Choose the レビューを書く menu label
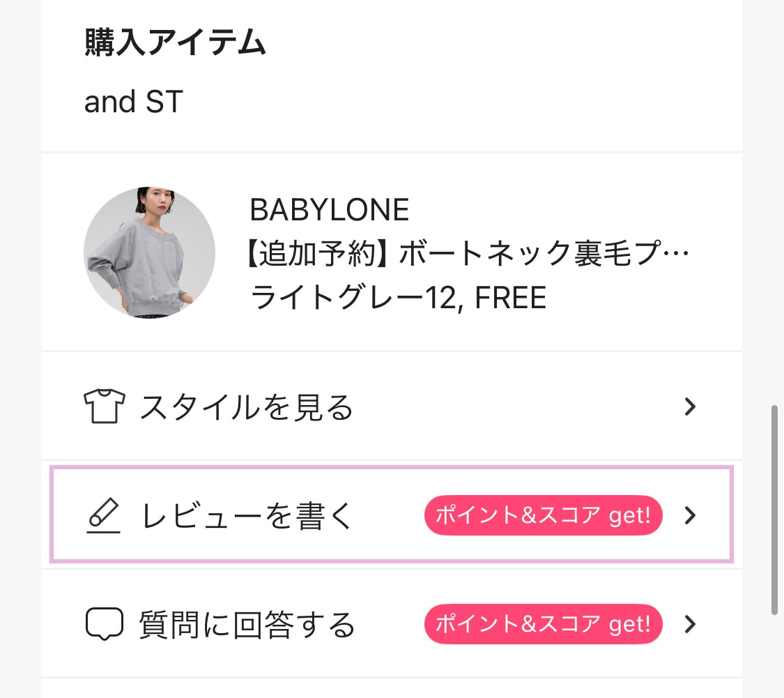Image resolution: width=784 pixels, height=698 pixels. [x=248, y=517]
